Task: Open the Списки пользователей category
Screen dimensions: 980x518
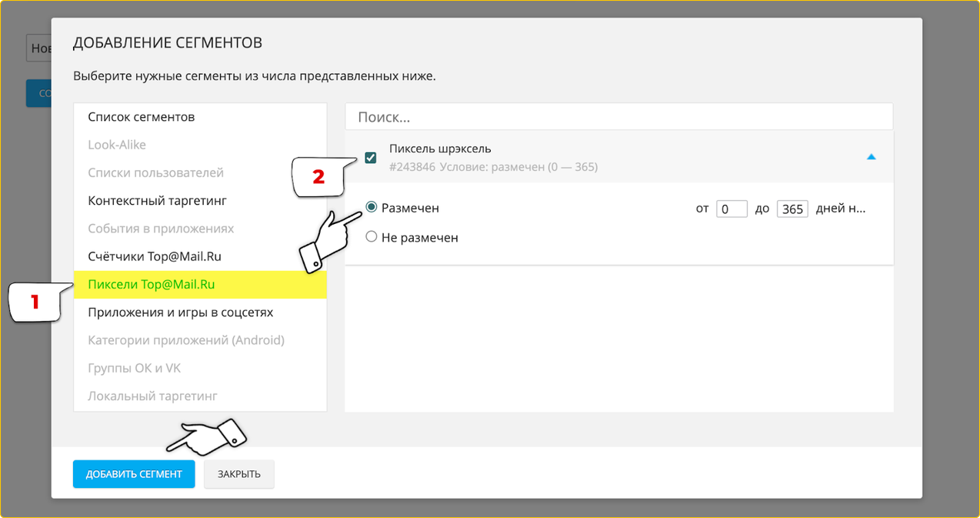Action: click(x=156, y=172)
